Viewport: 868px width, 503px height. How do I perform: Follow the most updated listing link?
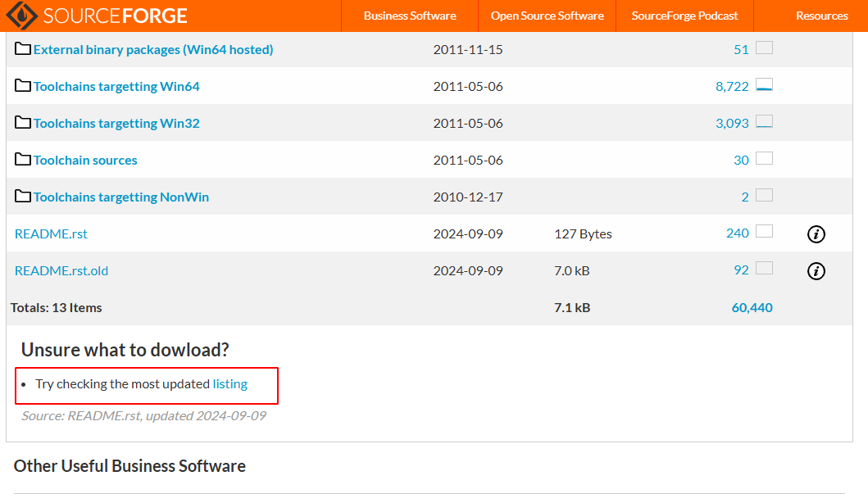tap(229, 384)
